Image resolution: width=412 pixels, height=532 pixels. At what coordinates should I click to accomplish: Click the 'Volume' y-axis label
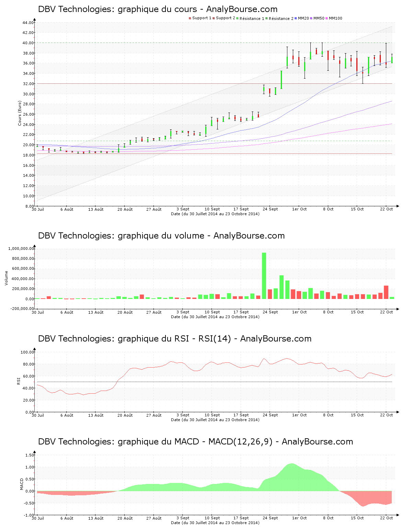point(6,278)
